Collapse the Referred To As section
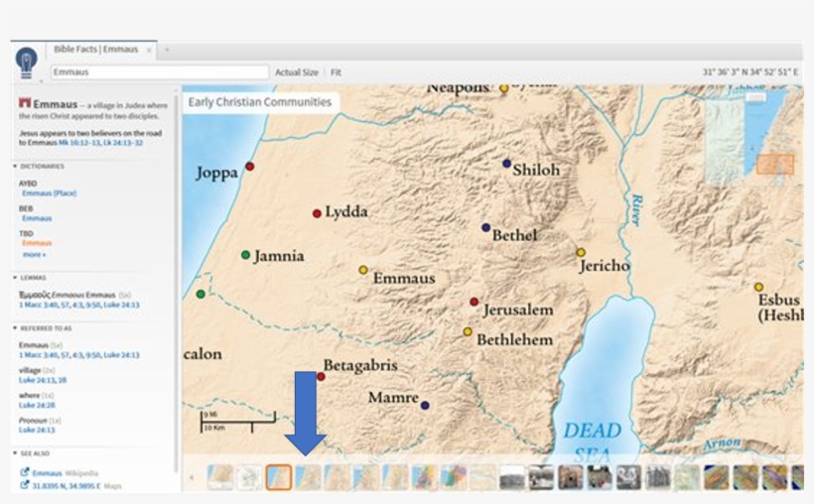 tap(15, 328)
